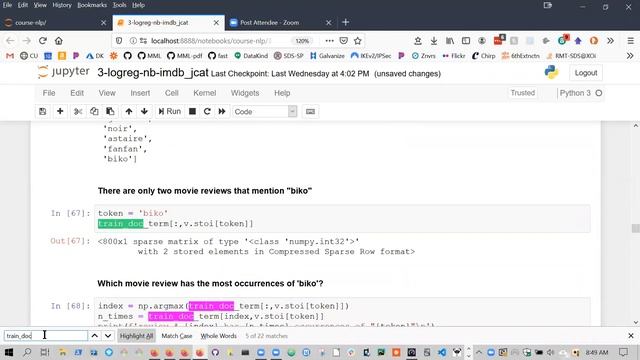Toggle Whole Words in find bar
The image size is (640, 360).
[x=218, y=336]
